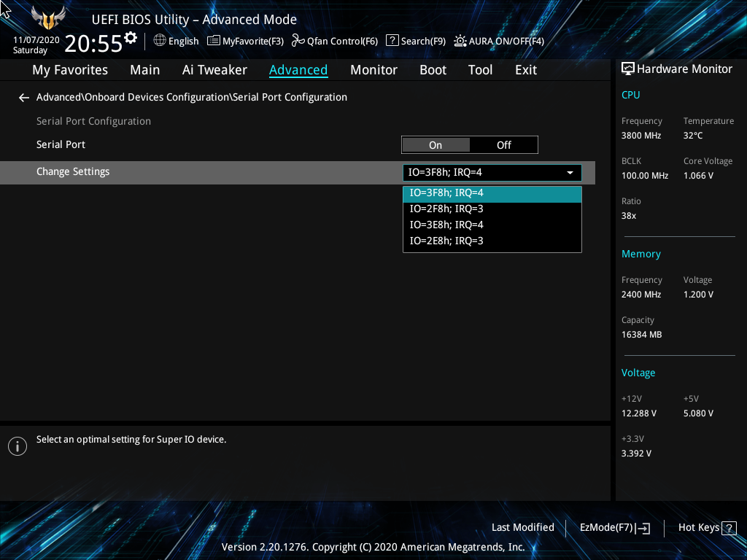747x560 pixels.
Task: Click the settings gear beside the clock
Action: pos(131,38)
